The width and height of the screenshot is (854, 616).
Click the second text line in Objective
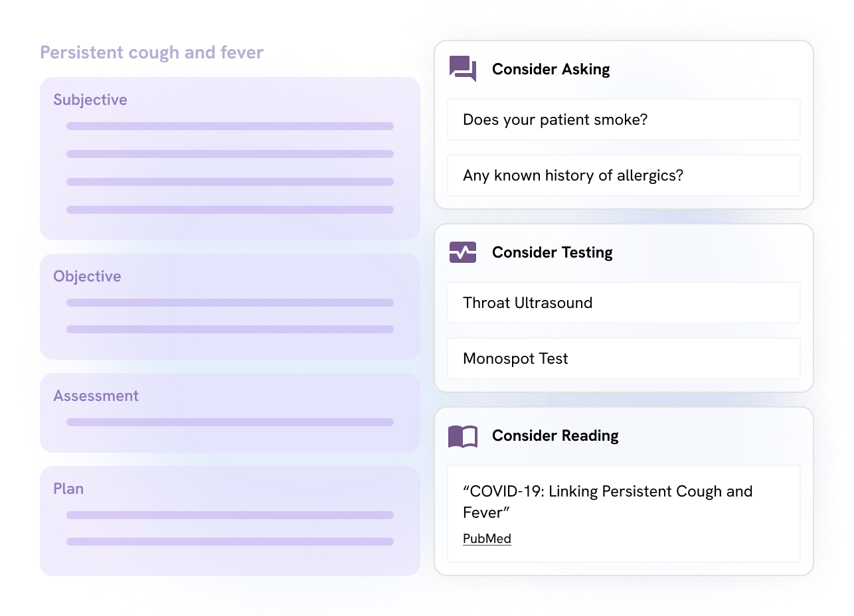[x=230, y=329]
